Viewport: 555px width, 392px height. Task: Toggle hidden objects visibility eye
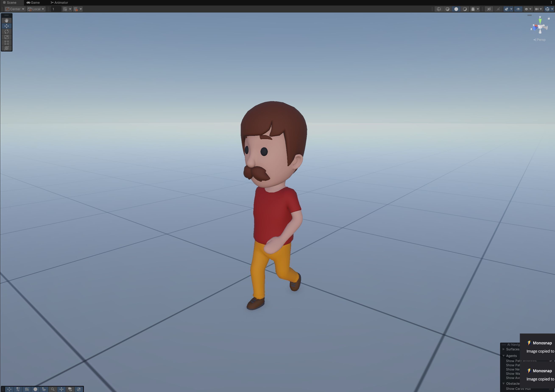coord(518,9)
